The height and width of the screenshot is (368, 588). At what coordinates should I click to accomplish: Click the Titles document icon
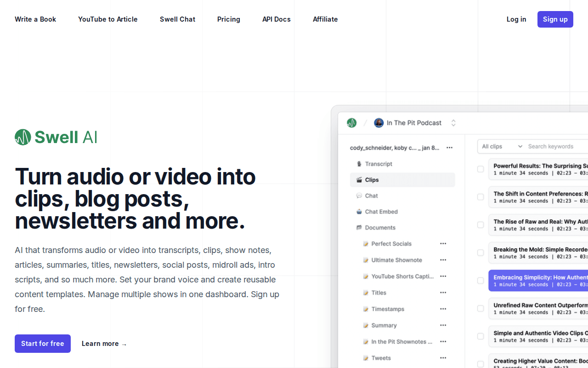(x=366, y=293)
